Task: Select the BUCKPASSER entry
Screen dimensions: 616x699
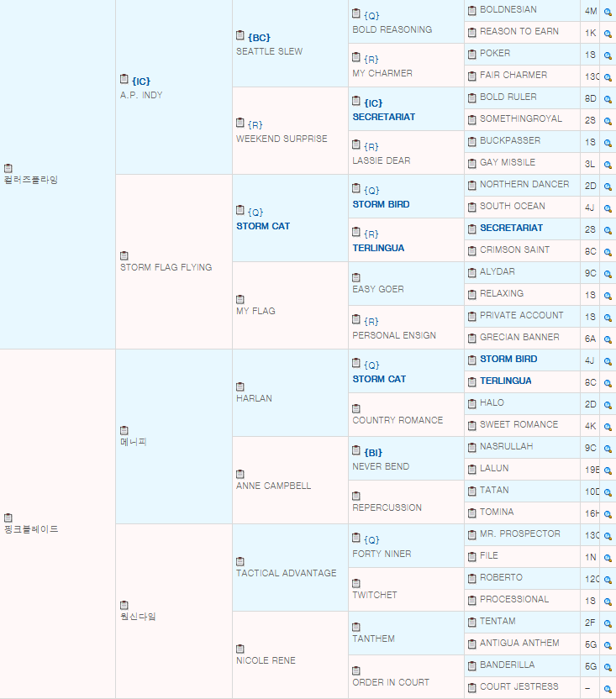Action: click(510, 140)
